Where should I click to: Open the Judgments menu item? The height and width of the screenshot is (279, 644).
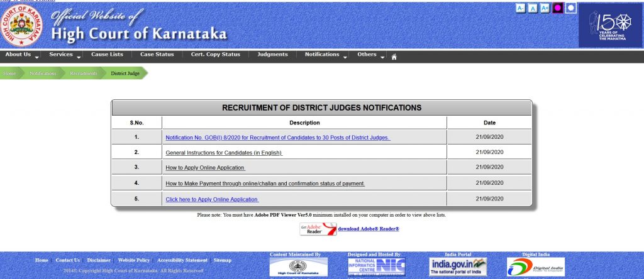(x=273, y=54)
